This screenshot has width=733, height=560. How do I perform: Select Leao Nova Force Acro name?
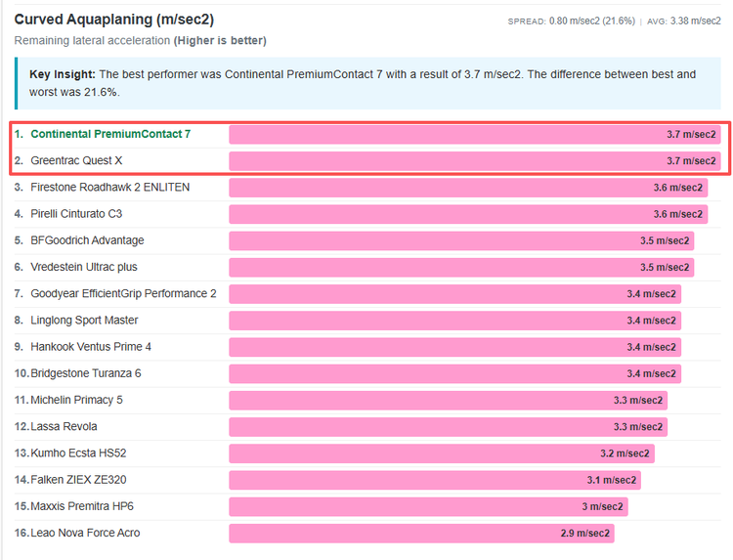[85, 533]
